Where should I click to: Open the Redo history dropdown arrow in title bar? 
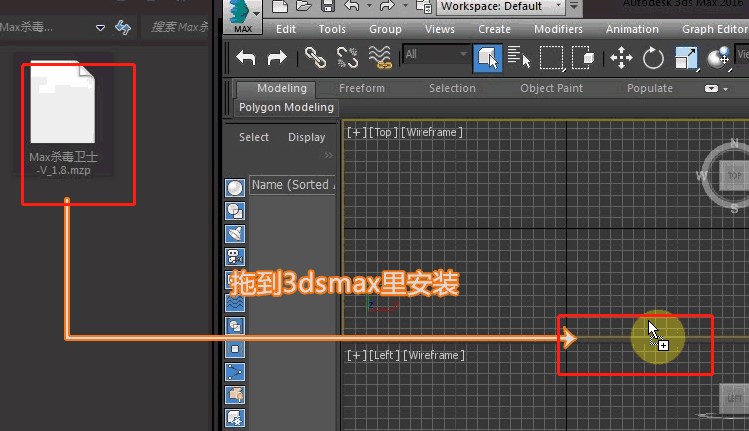pyautogui.click(x=405, y=6)
